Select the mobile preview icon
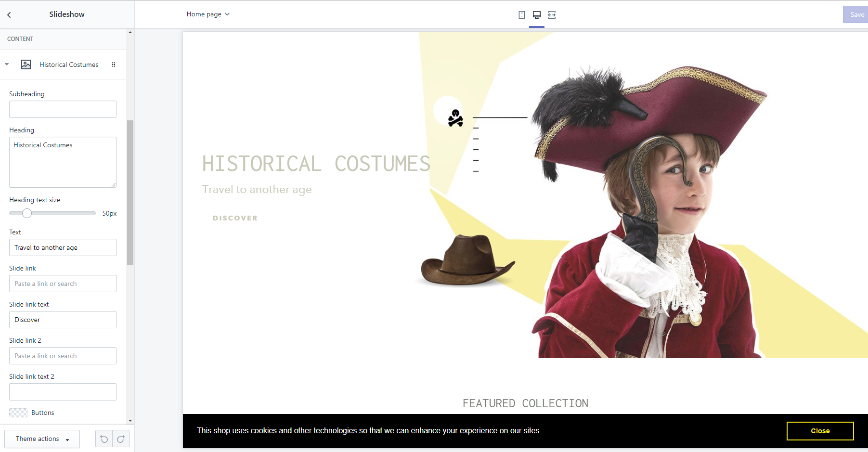This screenshot has width=868, height=452. pyautogui.click(x=521, y=15)
